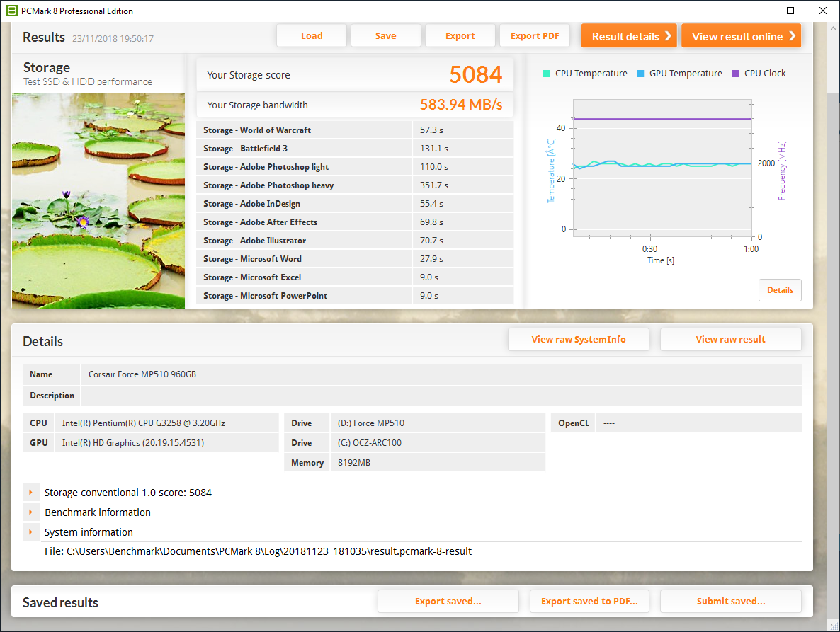This screenshot has width=840, height=632.
Task: Expand Storage conventional 1.0 score section
Action: point(30,493)
